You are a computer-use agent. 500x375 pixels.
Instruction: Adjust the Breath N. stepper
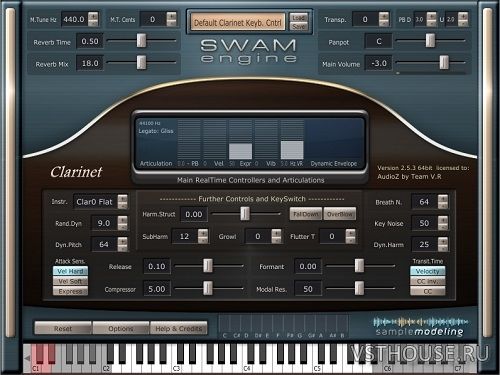pyautogui.click(x=443, y=202)
